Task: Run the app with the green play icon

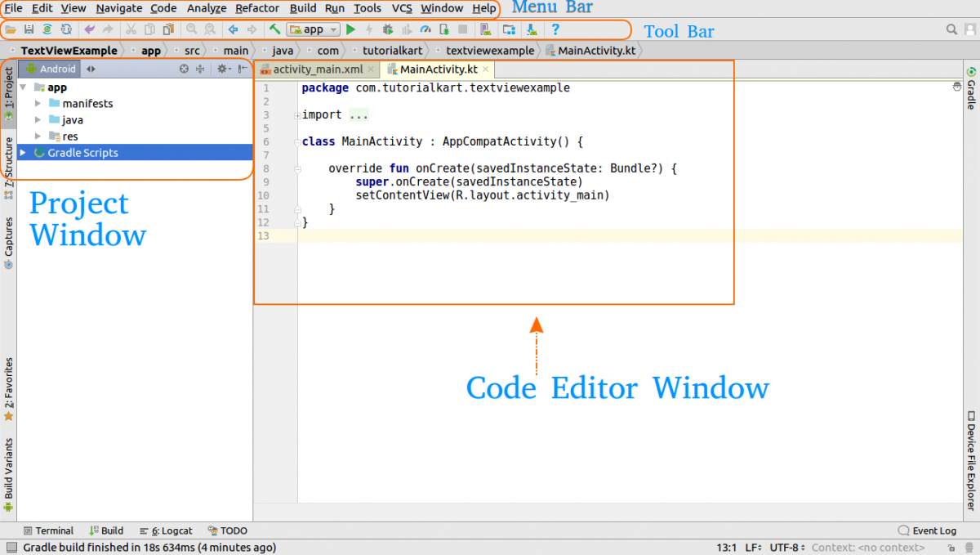Action: coord(352,29)
